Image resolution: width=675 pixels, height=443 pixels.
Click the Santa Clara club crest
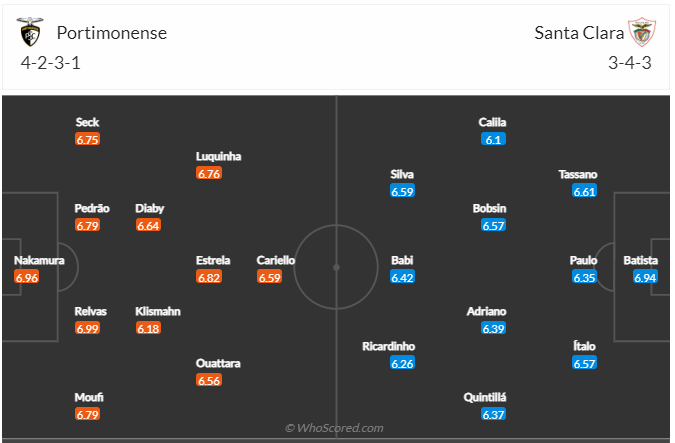(x=640, y=32)
